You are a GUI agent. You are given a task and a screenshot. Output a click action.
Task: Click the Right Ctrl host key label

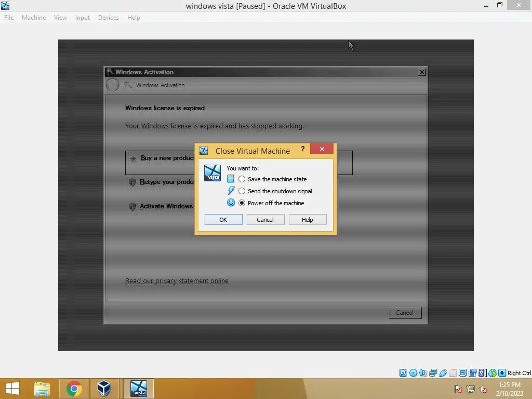[x=519, y=373]
